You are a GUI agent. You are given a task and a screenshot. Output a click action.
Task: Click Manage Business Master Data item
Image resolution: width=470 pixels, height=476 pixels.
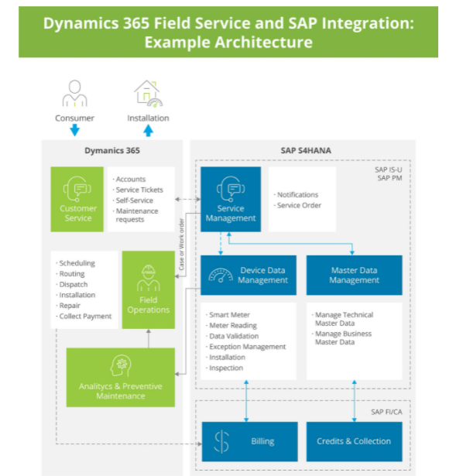(x=341, y=338)
